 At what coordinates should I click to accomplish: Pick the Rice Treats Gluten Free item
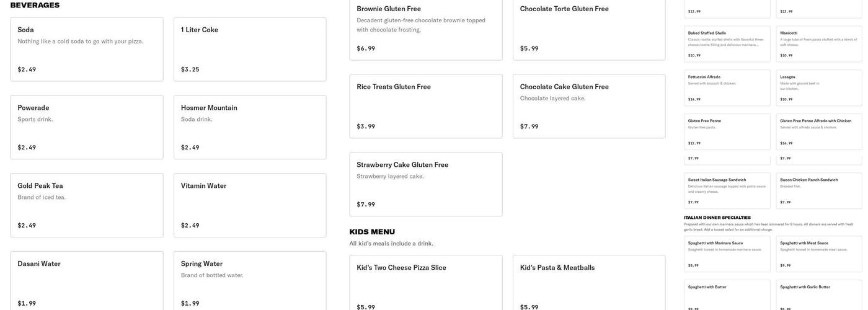426,106
